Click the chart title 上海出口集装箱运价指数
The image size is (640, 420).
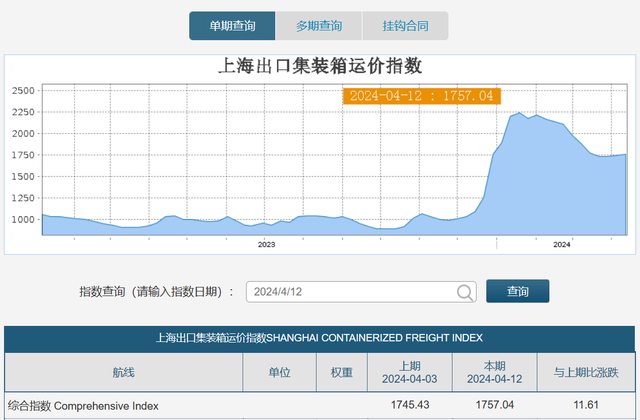(320, 66)
